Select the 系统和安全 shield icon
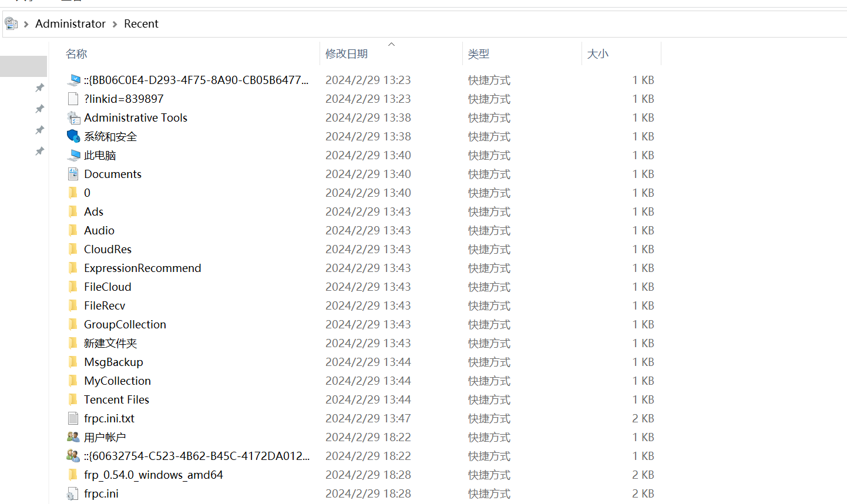The image size is (847, 504). click(x=73, y=136)
